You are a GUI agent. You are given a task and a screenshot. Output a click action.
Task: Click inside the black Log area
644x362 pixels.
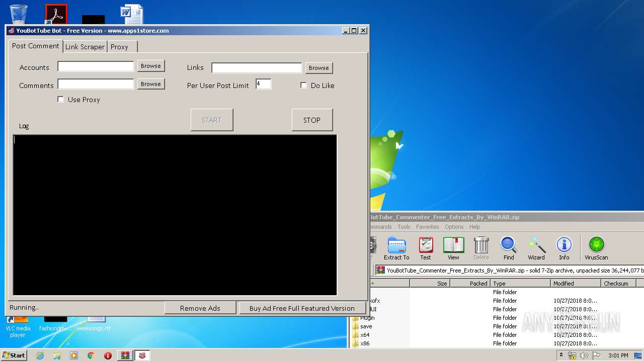pyautogui.click(x=175, y=215)
